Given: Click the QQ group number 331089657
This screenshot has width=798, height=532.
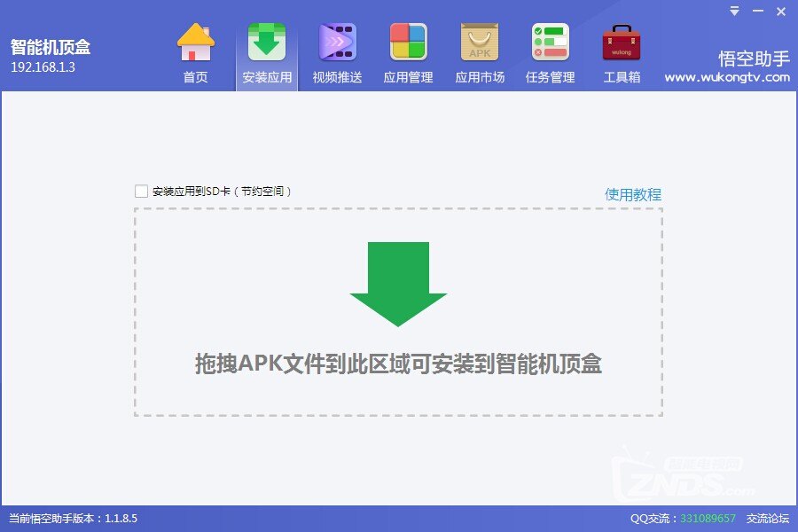Looking at the screenshot, I should point(708,519).
